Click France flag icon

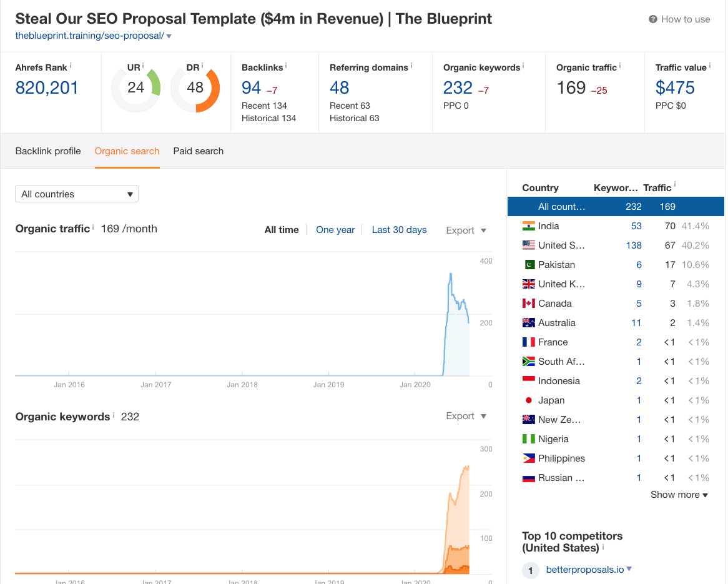click(528, 342)
